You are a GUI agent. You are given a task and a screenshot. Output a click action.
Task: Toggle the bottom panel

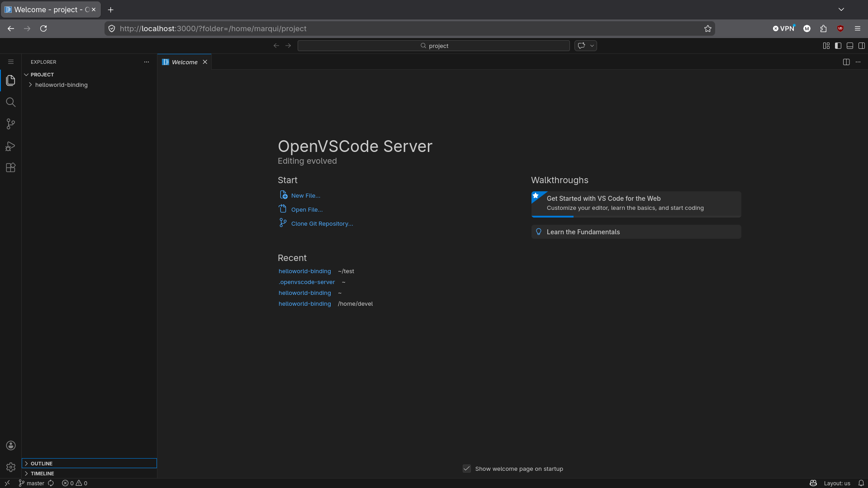click(850, 46)
